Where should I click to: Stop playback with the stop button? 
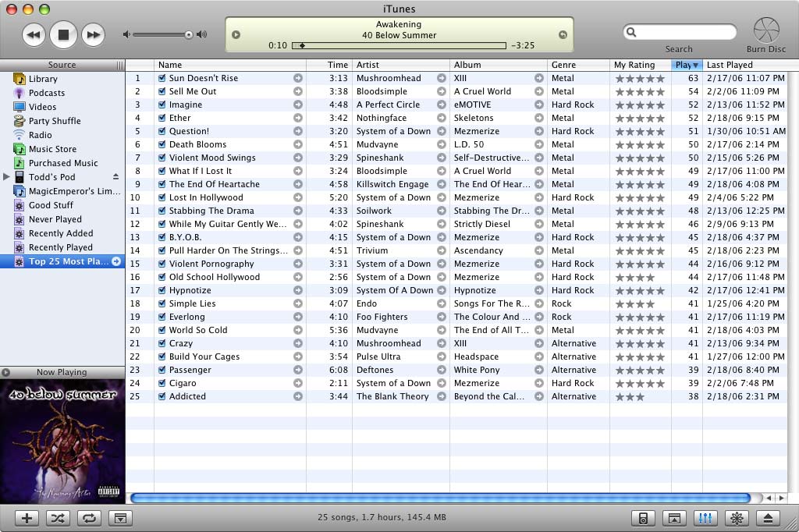(x=63, y=34)
